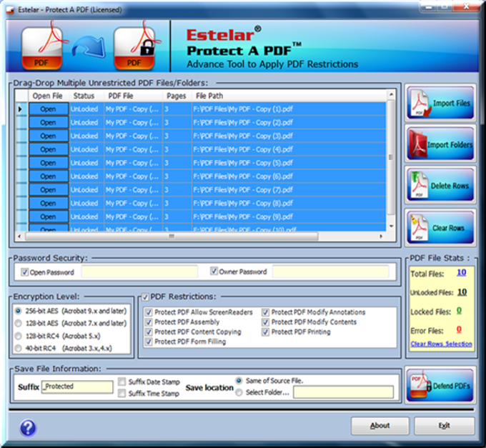Uncheck Protect PDF Assembly
The height and width of the screenshot is (448, 486).
tap(149, 322)
